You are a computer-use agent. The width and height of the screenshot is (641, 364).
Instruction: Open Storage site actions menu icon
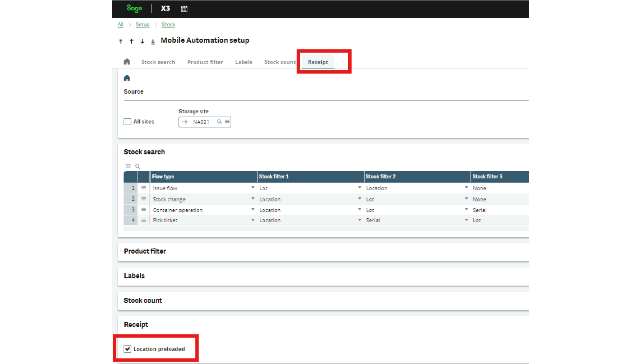coord(227,122)
